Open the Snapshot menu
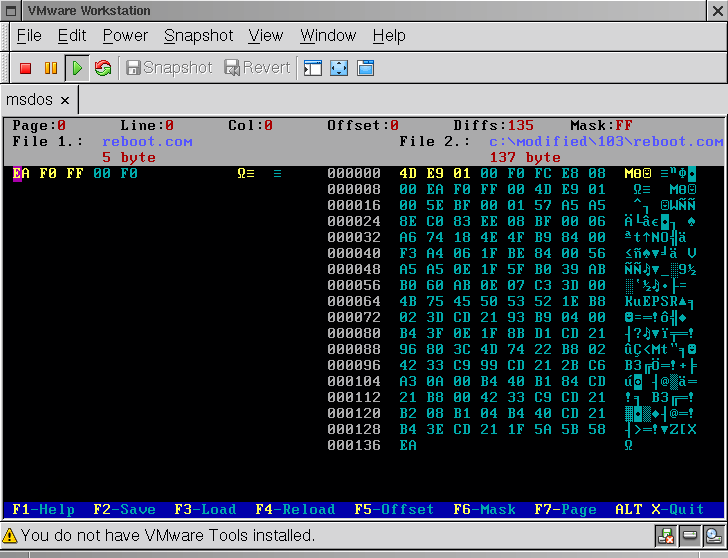 coord(198,35)
